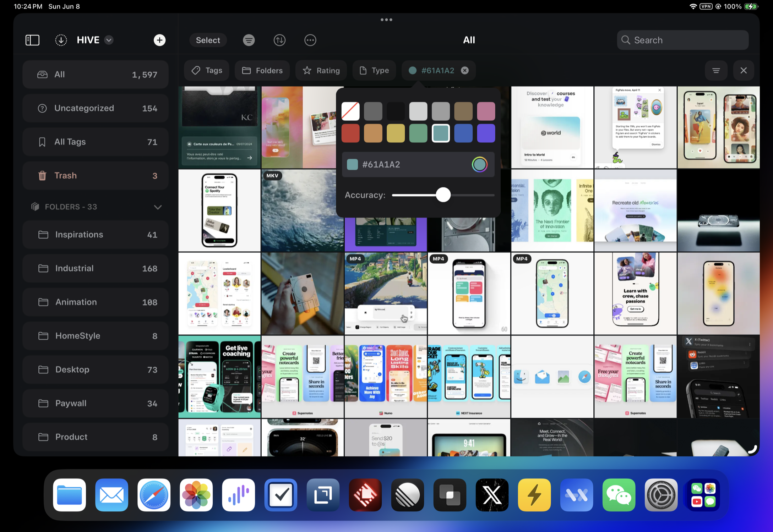Screen dimensions: 773x532
Task: Choose the no-color swatch
Action: 350,111
